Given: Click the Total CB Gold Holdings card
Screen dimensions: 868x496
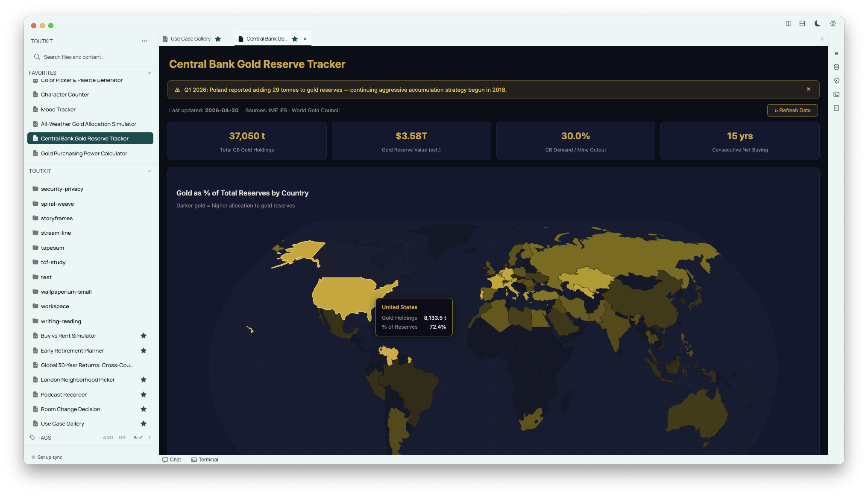Looking at the screenshot, I should point(247,141).
